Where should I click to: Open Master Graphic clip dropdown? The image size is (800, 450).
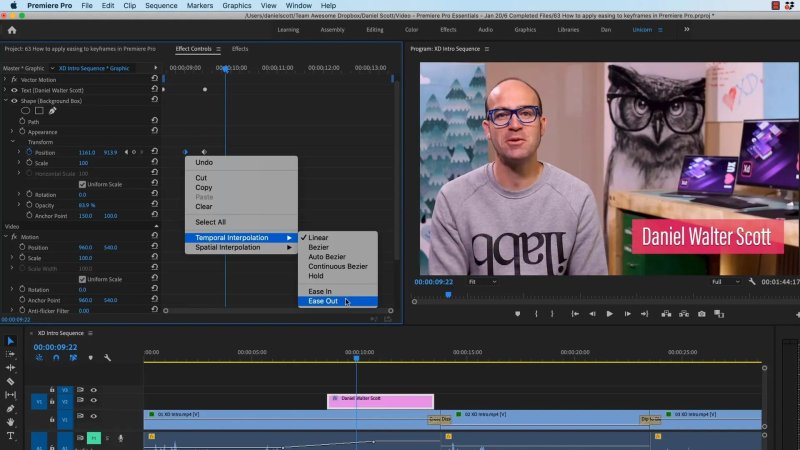click(52, 68)
